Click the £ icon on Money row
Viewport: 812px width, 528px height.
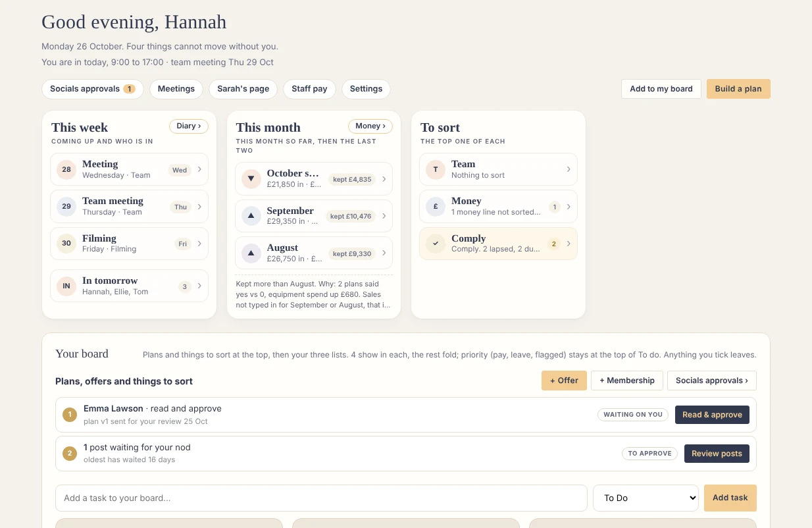pos(436,206)
